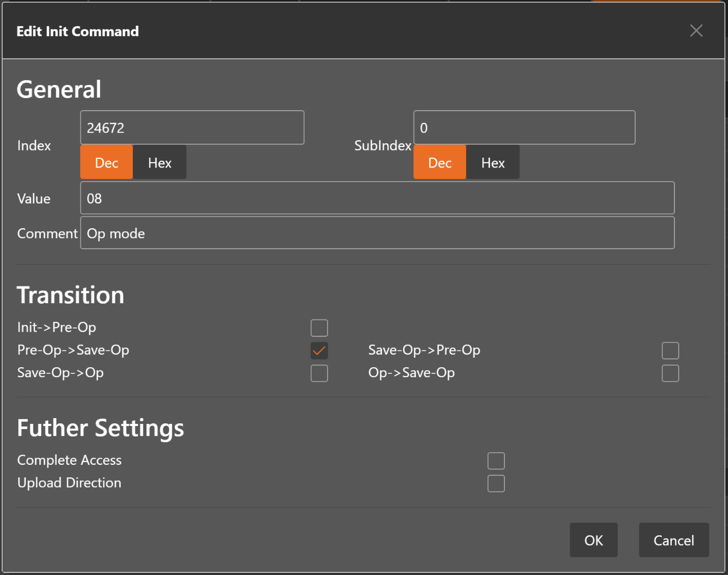The image size is (728, 575).
Task: Enable the Complete Access checkbox
Action: click(x=496, y=461)
